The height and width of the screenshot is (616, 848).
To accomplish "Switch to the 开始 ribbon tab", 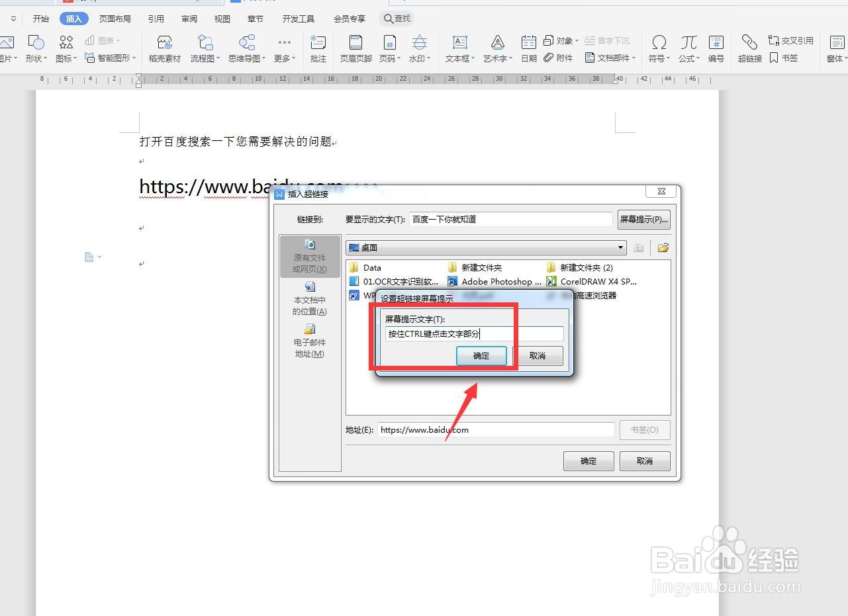I will pyautogui.click(x=40, y=19).
